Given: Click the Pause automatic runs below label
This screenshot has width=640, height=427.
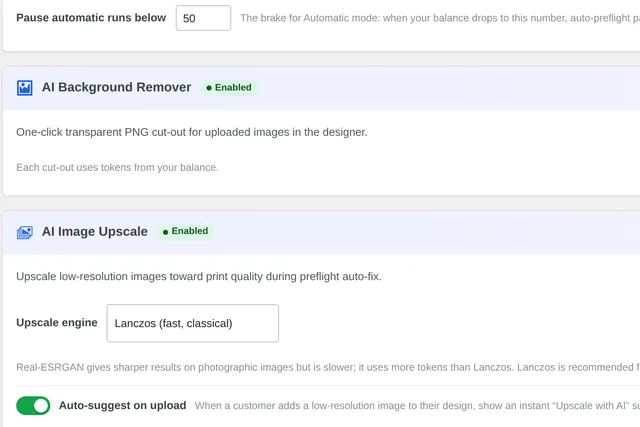Looking at the screenshot, I should (91, 18).
